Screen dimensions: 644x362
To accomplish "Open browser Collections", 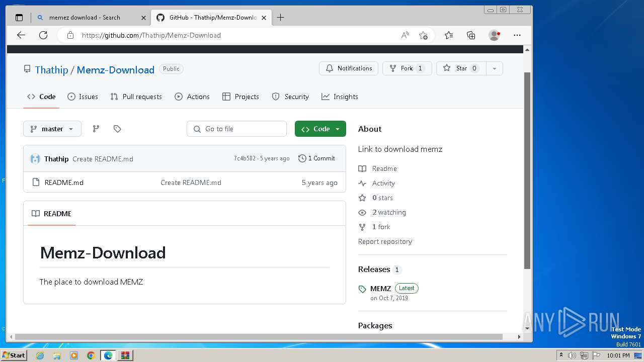I will 471,35.
